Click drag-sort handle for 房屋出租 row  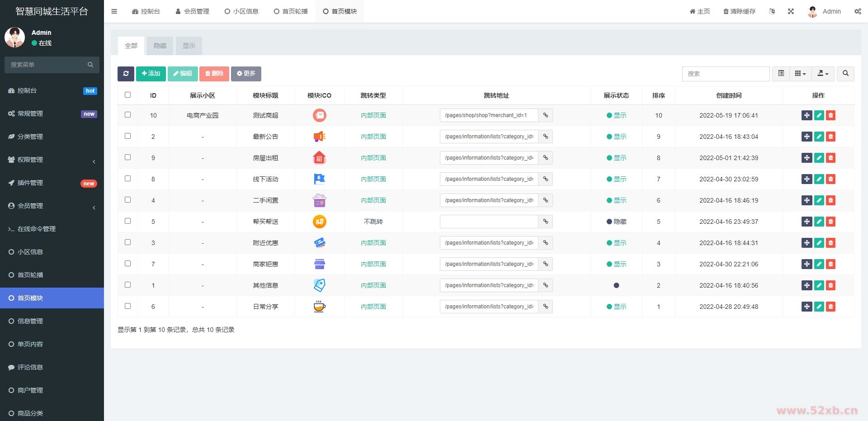(807, 158)
